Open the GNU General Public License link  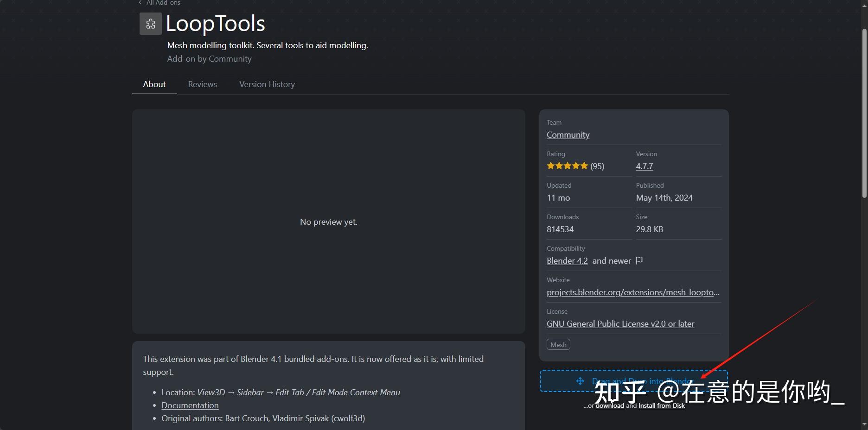(x=620, y=324)
